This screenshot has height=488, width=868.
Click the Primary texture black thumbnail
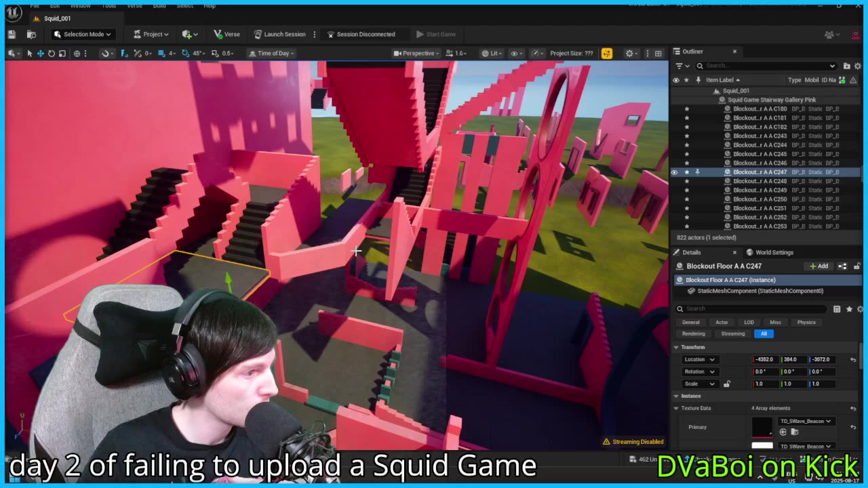click(762, 427)
